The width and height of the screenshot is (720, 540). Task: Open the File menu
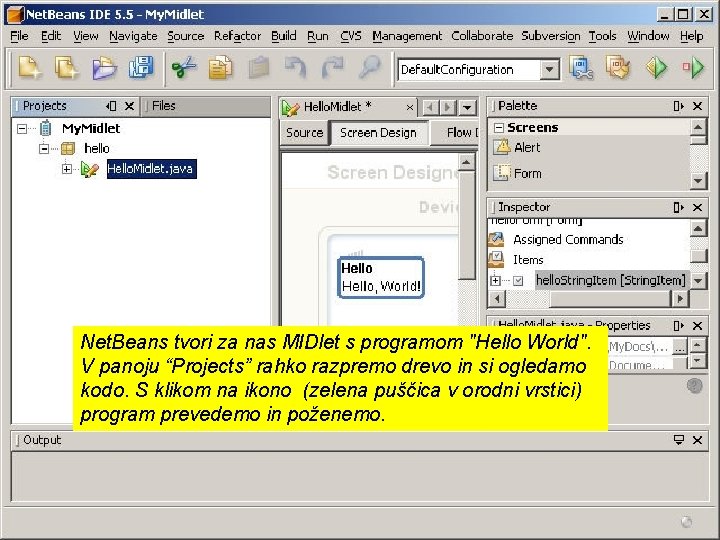click(19, 36)
